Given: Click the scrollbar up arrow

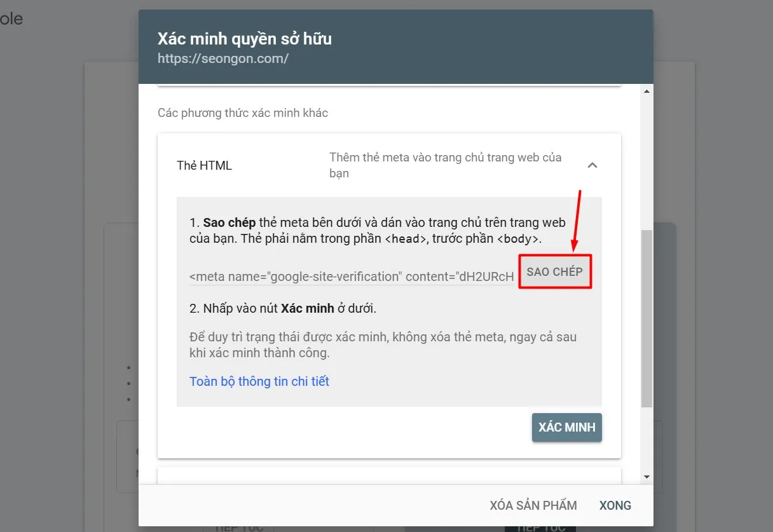Looking at the screenshot, I should point(646,90).
